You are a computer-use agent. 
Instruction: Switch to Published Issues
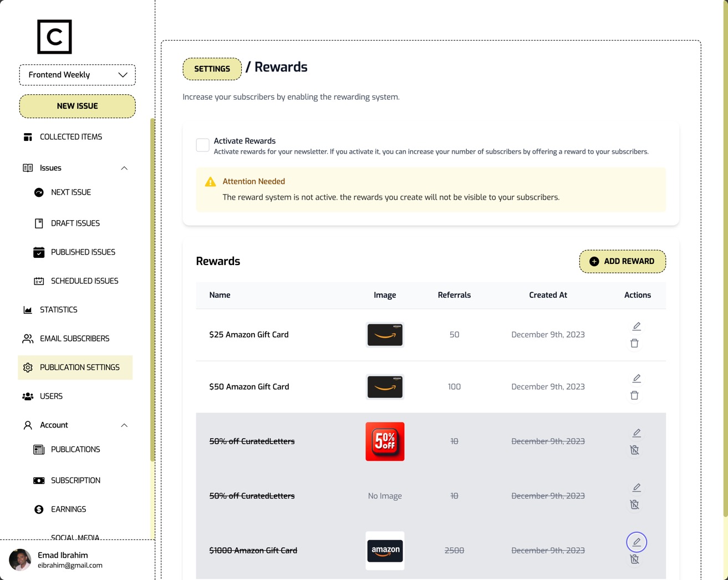point(83,252)
